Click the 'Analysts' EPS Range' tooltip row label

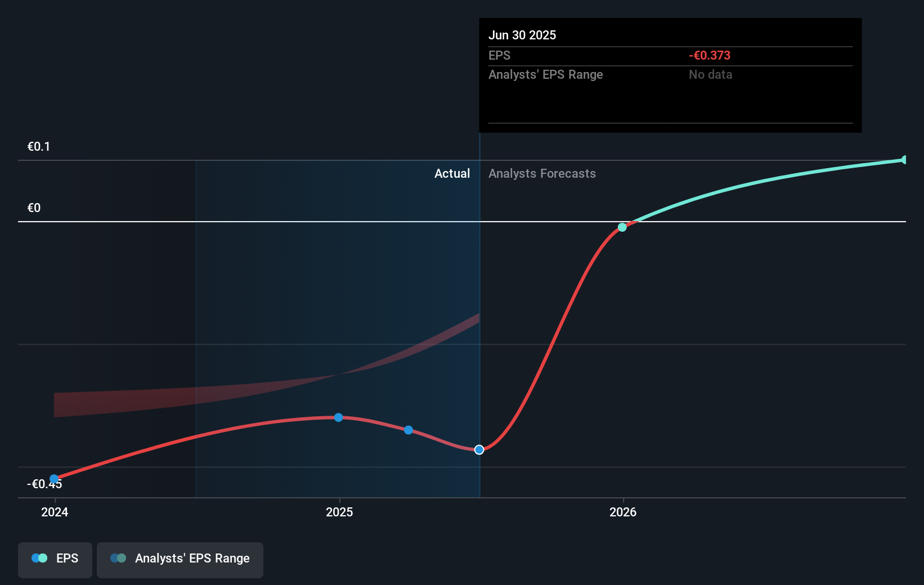pos(545,74)
